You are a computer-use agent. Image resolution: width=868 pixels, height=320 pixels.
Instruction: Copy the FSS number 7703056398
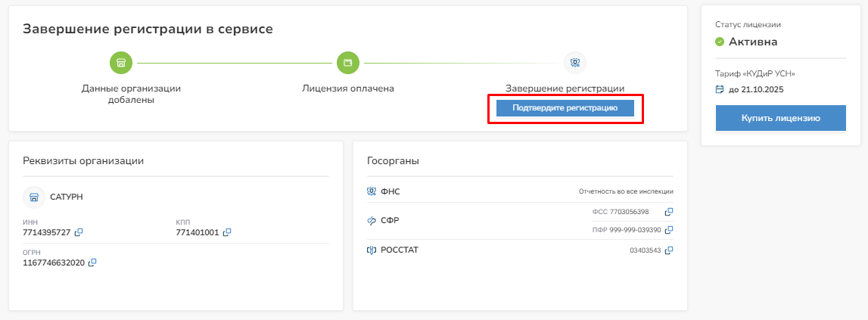(668, 212)
